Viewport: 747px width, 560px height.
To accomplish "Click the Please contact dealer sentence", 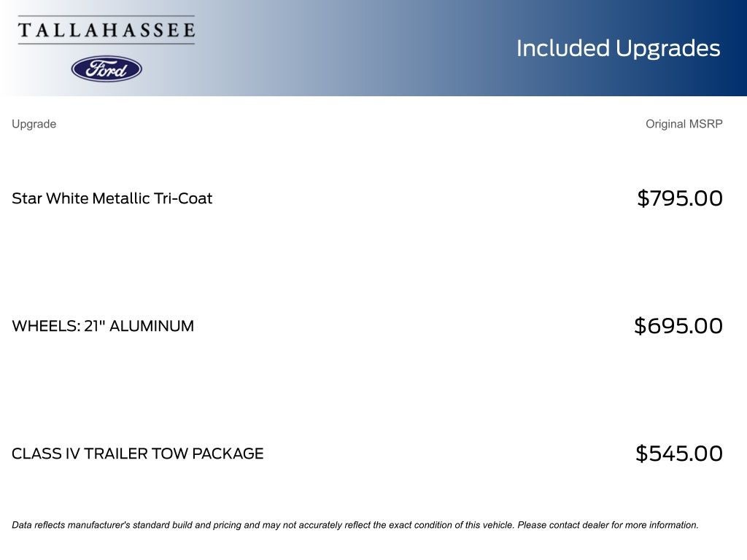I will pos(608,525).
